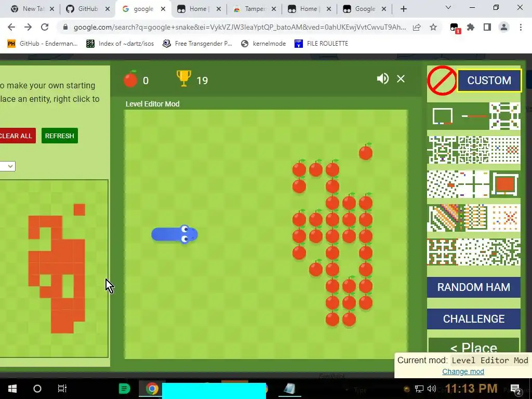Open the kernelmode bookmark
532x399 pixels.
(x=263, y=44)
